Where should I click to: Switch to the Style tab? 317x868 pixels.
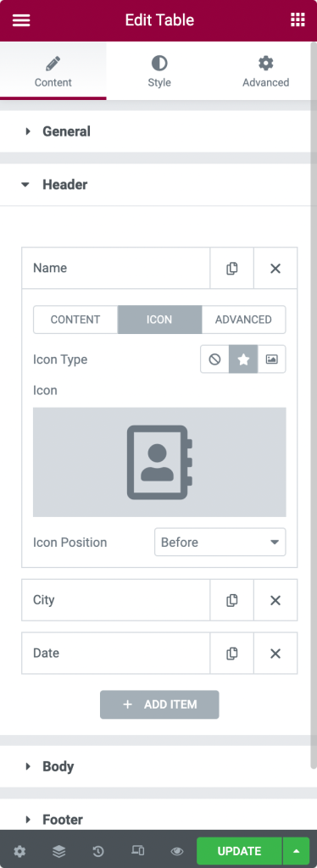(x=159, y=72)
